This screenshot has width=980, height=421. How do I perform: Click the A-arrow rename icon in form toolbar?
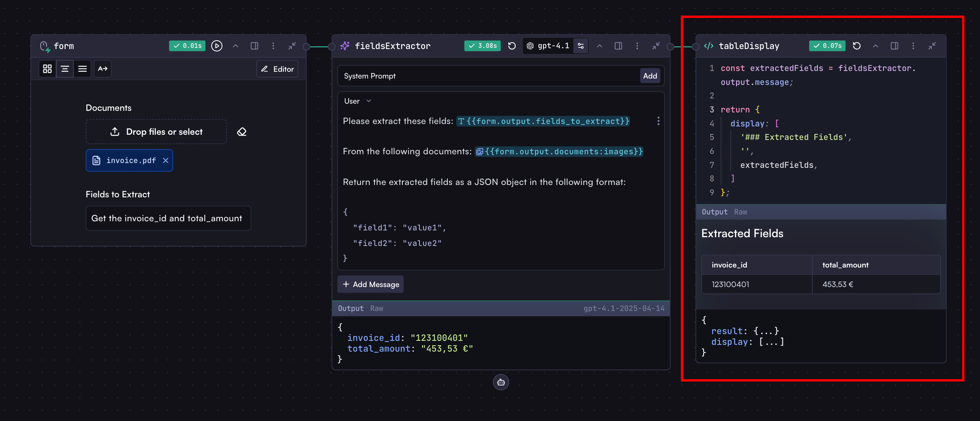103,69
